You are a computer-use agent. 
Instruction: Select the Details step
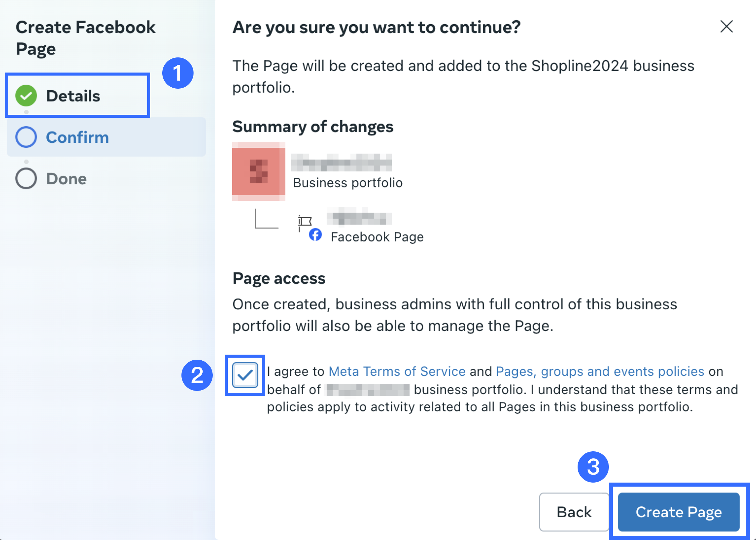(73, 96)
